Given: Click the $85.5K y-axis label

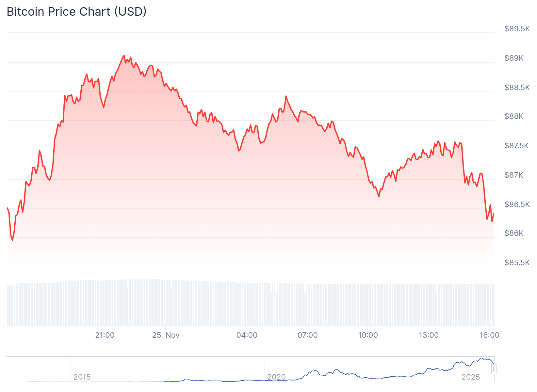Looking at the screenshot, I should 517,263.
